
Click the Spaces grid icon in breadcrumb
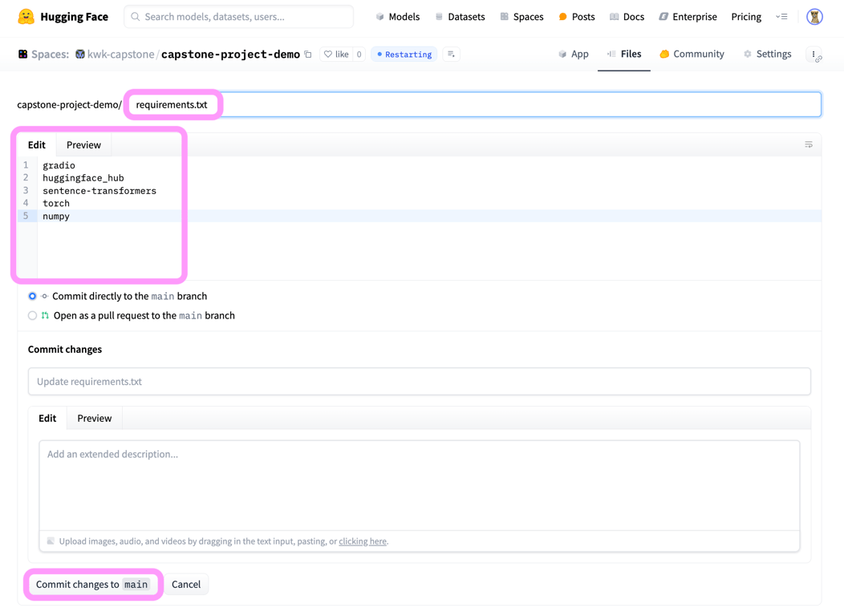point(22,55)
